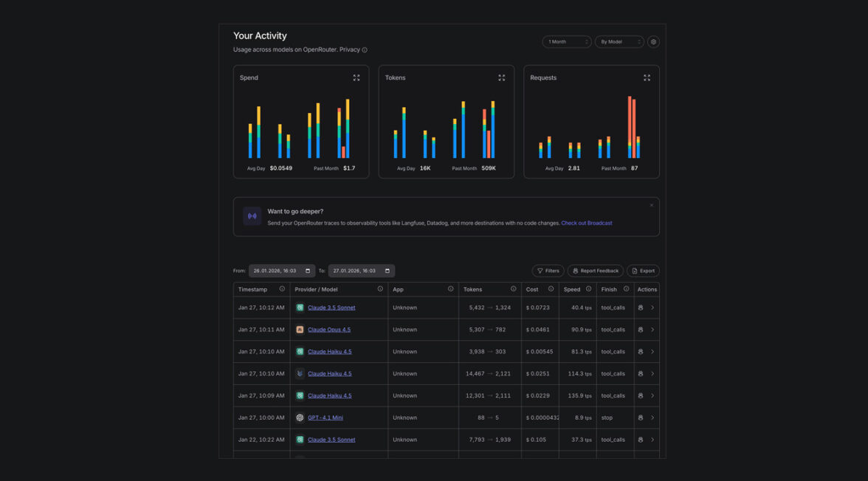Select the $0.0723 cost cell

(x=537, y=308)
